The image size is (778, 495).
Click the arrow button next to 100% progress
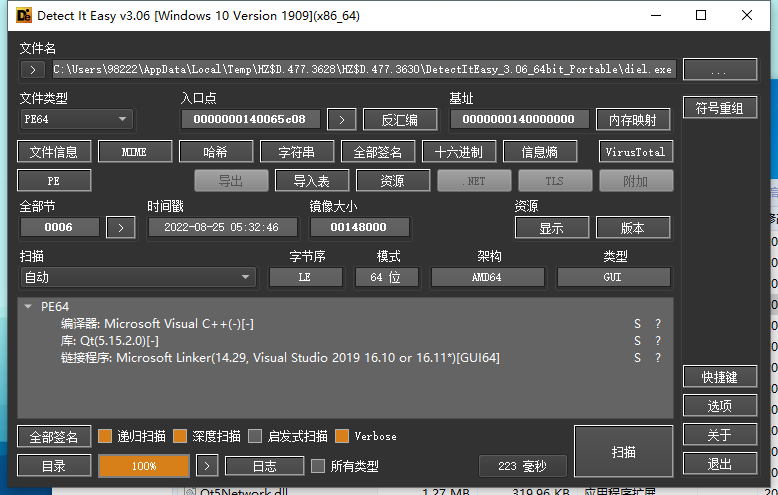tap(207, 466)
